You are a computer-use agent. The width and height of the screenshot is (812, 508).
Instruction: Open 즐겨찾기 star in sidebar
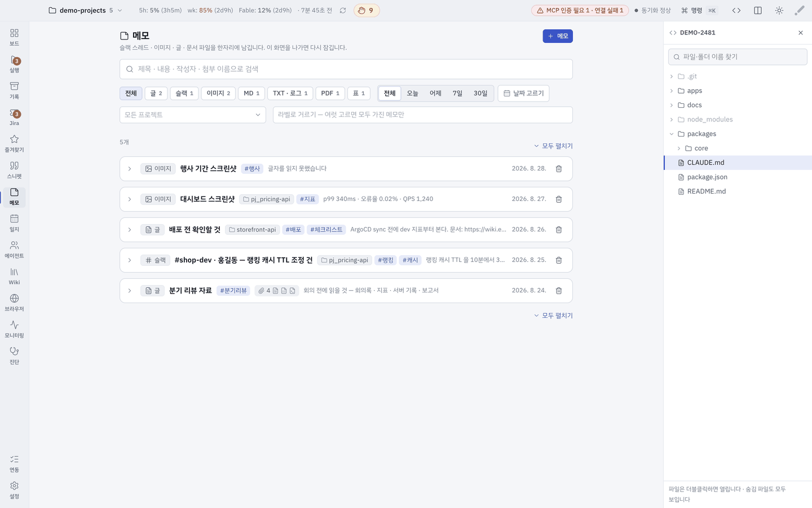(x=14, y=143)
